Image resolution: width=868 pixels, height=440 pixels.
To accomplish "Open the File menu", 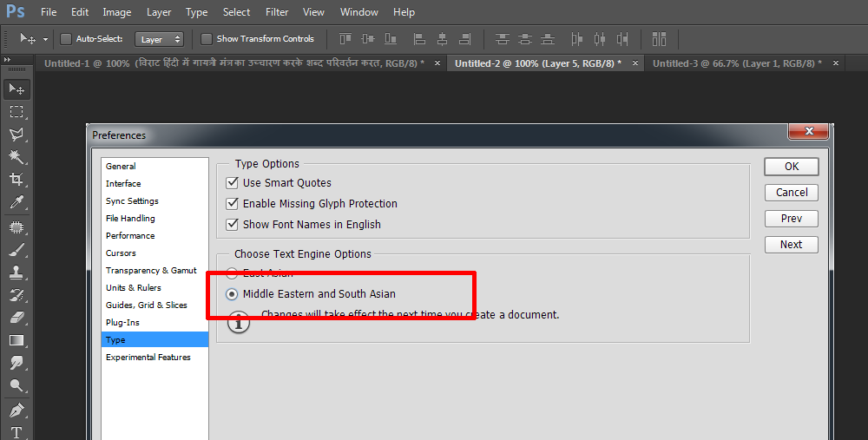I will click(x=49, y=11).
